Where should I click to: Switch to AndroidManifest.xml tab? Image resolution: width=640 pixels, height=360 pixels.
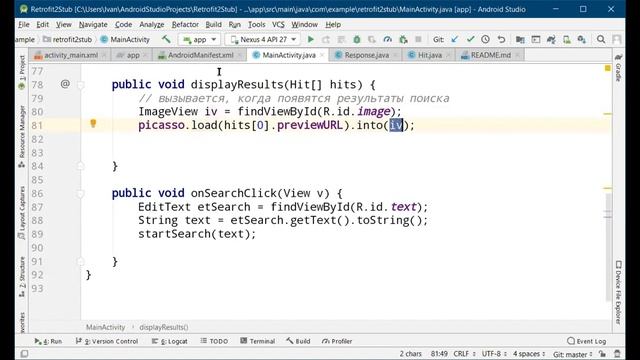click(x=200, y=55)
